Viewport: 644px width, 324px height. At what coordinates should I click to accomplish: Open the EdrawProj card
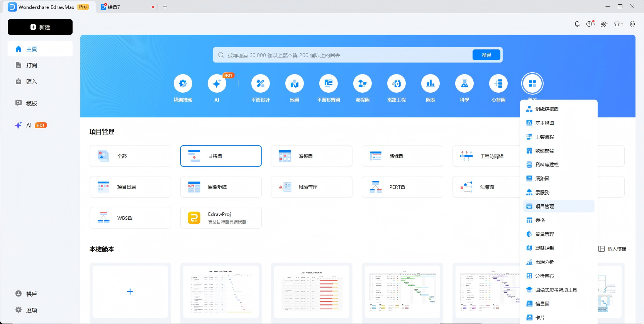[221, 218]
